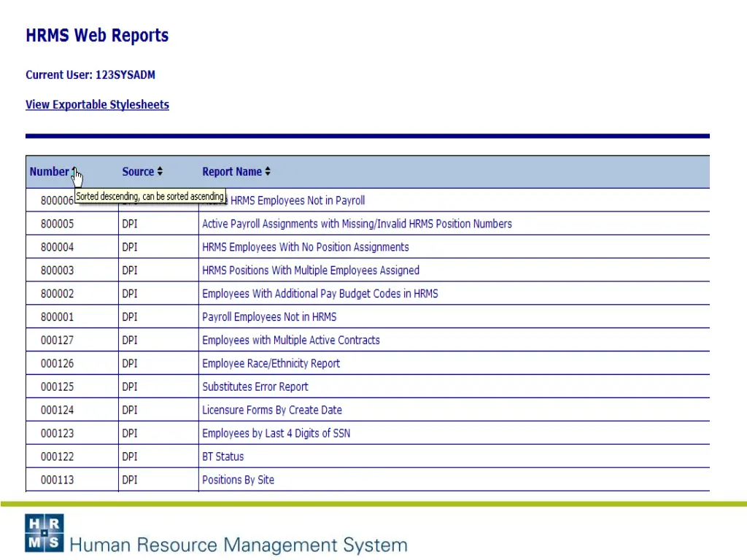
Task: Select report number 800004 cell
Action: pyautogui.click(x=57, y=247)
